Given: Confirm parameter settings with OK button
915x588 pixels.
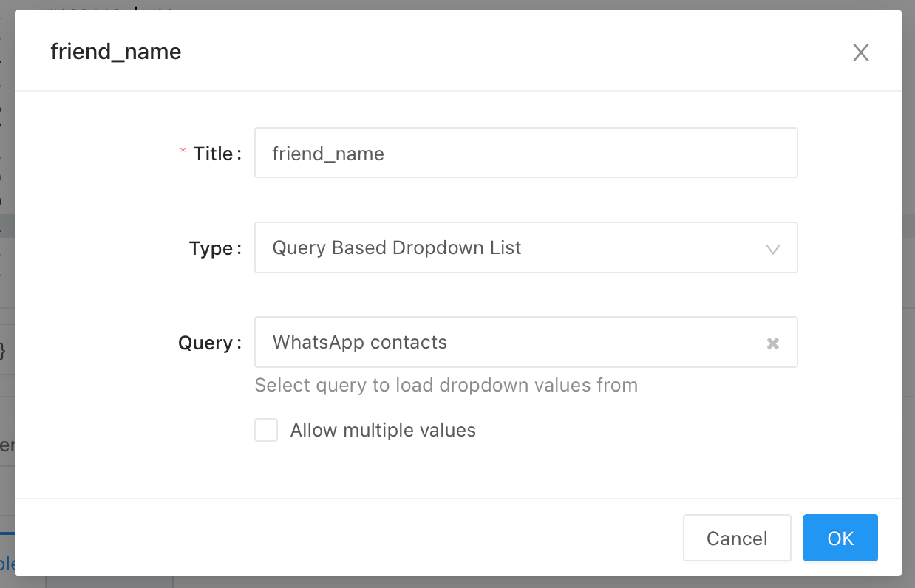Looking at the screenshot, I should pyautogui.click(x=840, y=538).
